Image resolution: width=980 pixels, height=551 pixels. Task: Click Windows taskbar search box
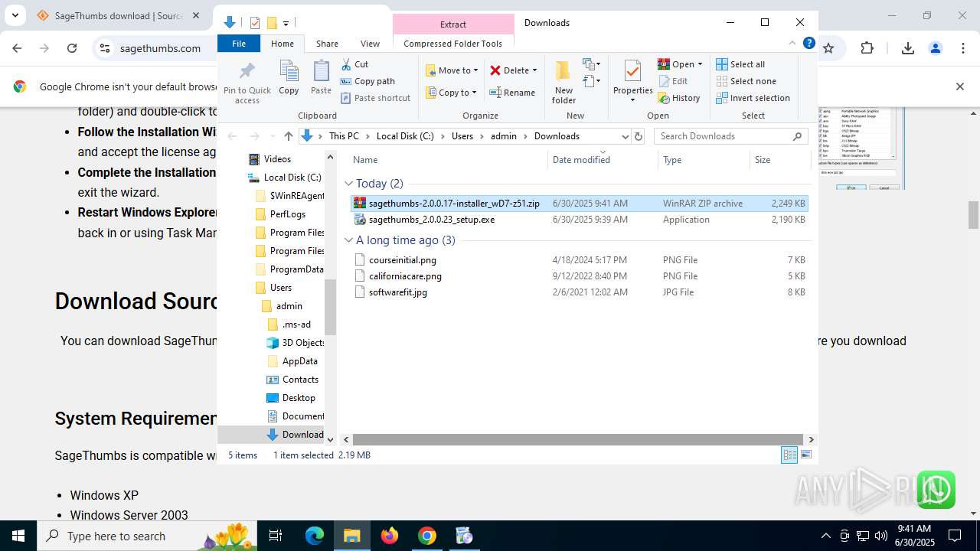(x=147, y=536)
